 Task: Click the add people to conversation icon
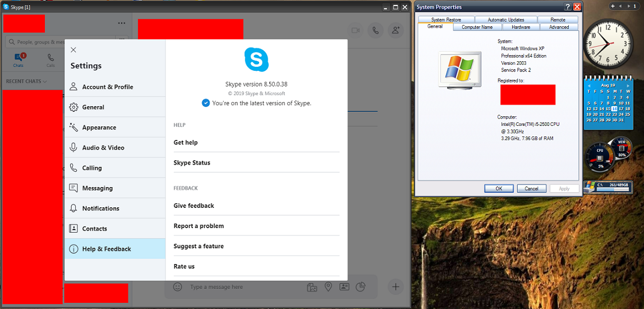click(x=395, y=30)
